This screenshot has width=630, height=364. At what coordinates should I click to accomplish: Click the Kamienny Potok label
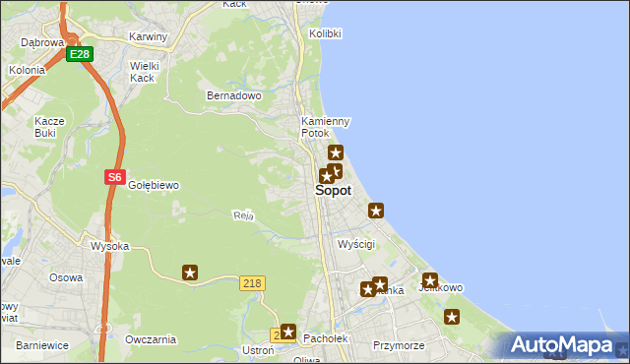(x=326, y=127)
